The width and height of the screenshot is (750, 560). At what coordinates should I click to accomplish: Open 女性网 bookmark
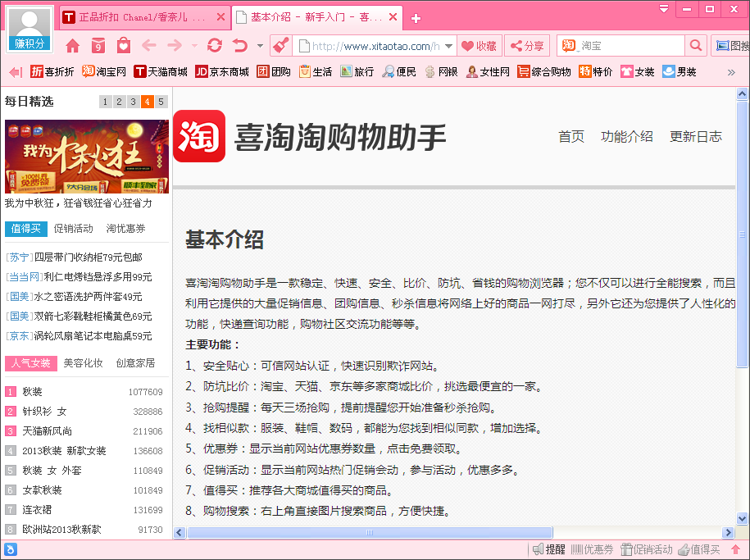coord(488,72)
